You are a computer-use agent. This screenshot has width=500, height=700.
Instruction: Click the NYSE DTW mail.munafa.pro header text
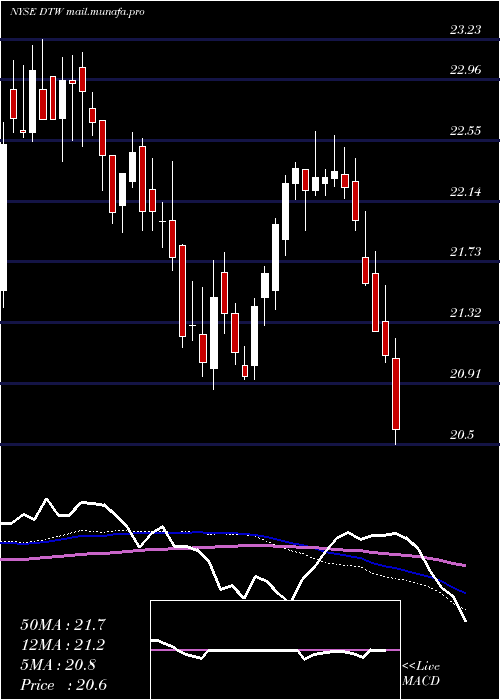coord(77,12)
